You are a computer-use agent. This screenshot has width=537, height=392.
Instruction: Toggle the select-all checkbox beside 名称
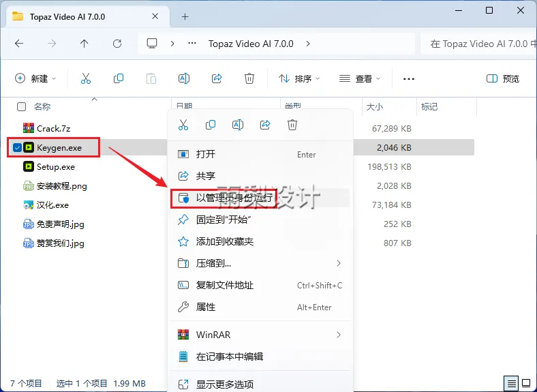tap(21, 106)
